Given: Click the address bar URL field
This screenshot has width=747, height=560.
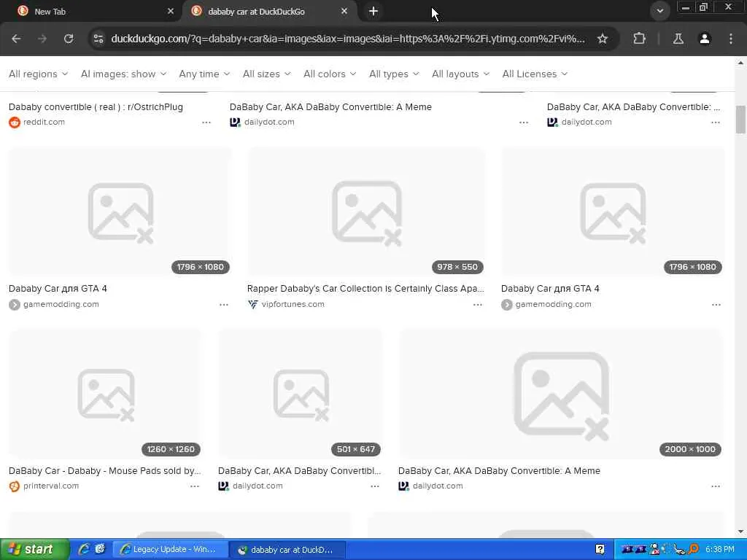Looking at the screenshot, I should [348, 39].
